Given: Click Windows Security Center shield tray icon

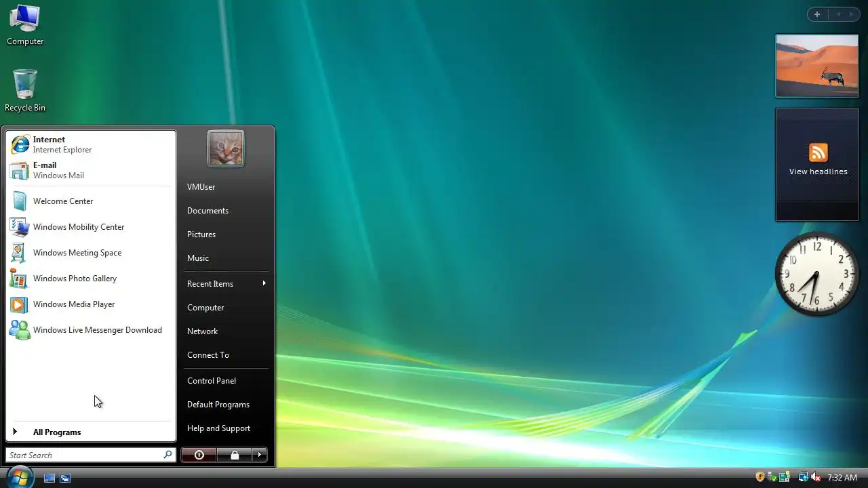Looking at the screenshot, I should coord(760,477).
